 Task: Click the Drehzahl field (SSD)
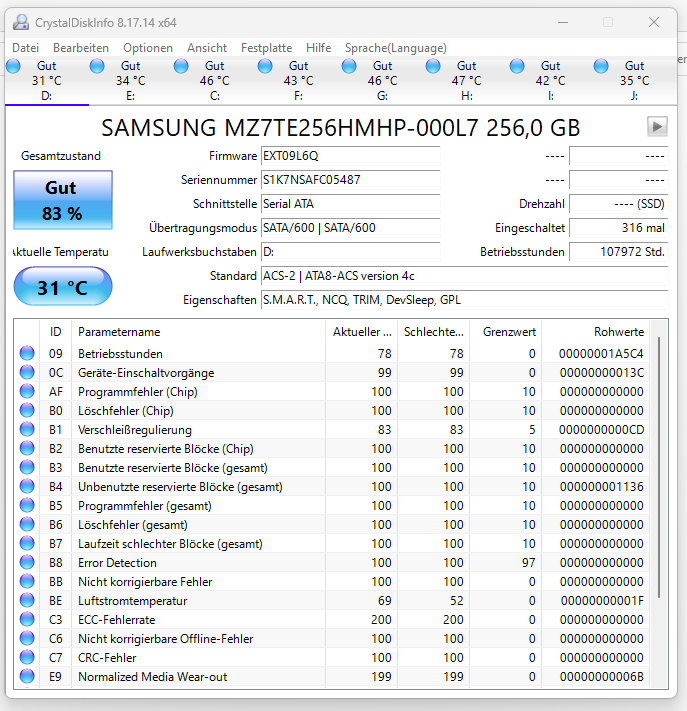coord(619,204)
